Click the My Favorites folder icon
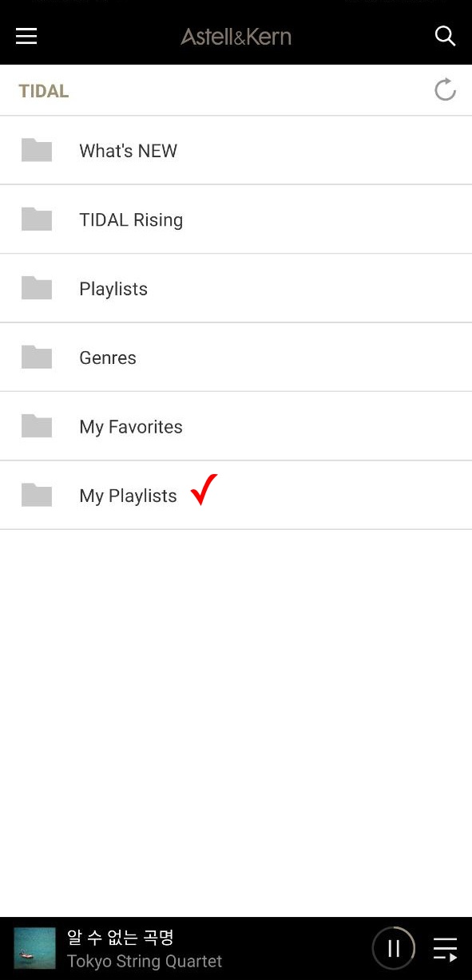The image size is (472, 980). 37,426
